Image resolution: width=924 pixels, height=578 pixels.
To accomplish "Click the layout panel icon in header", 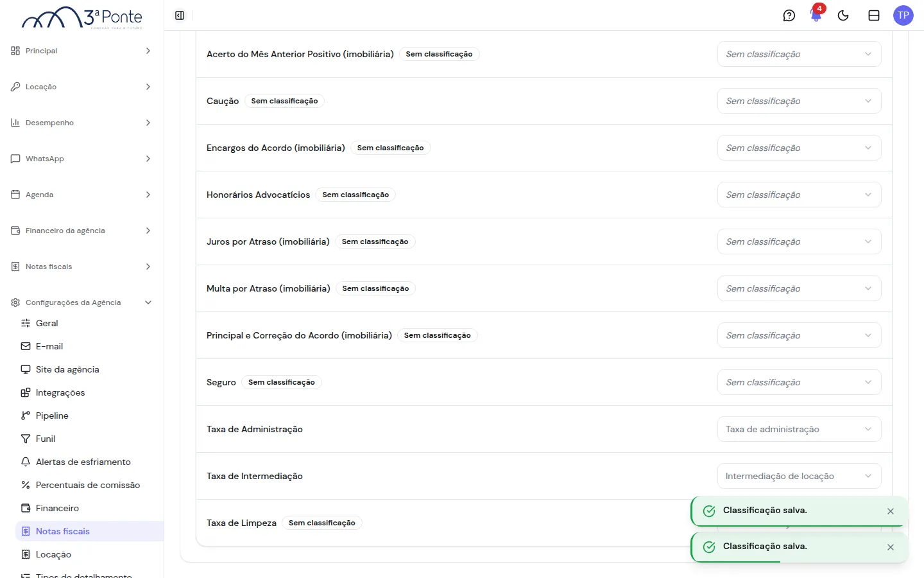I will (x=874, y=15).
